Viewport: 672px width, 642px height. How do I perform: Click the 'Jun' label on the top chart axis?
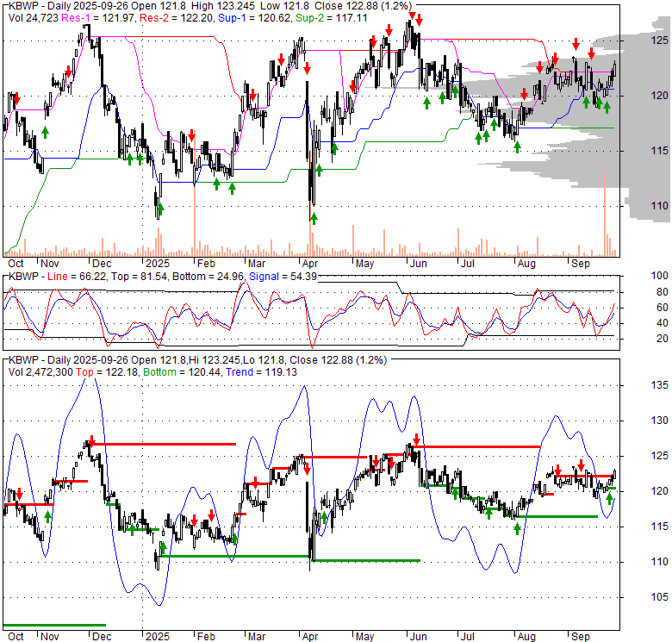coord(419,264)
